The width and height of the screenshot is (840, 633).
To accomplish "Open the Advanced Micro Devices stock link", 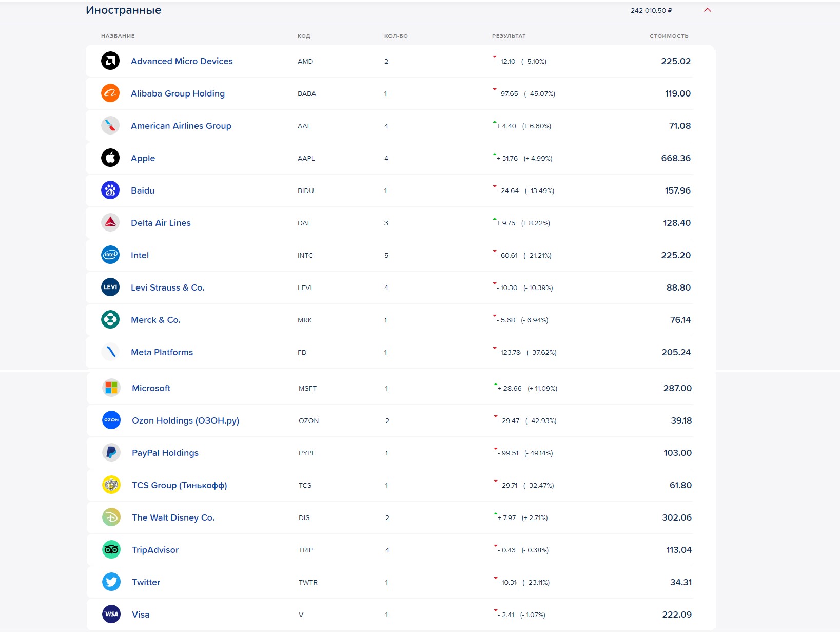I will coord(182,61).
